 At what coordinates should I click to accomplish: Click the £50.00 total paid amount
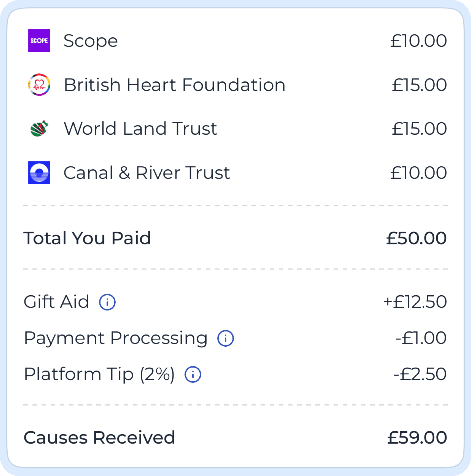point(416,238)
